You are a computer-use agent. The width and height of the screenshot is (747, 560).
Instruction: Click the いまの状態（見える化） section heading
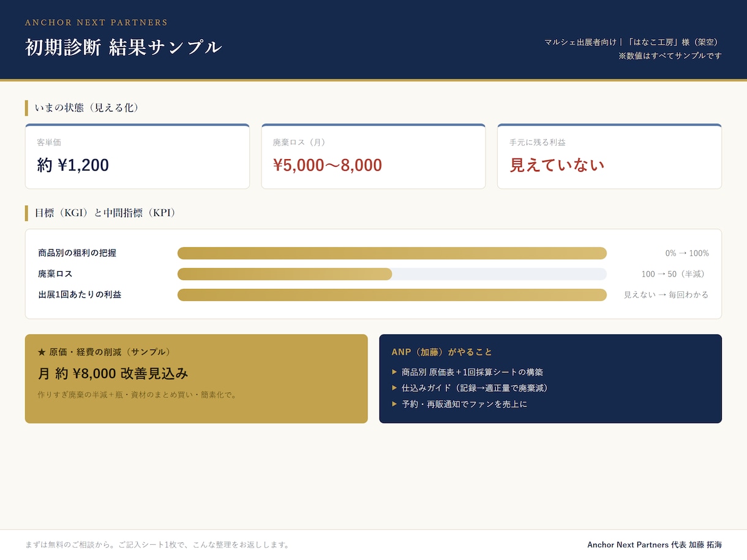[87, 108]
